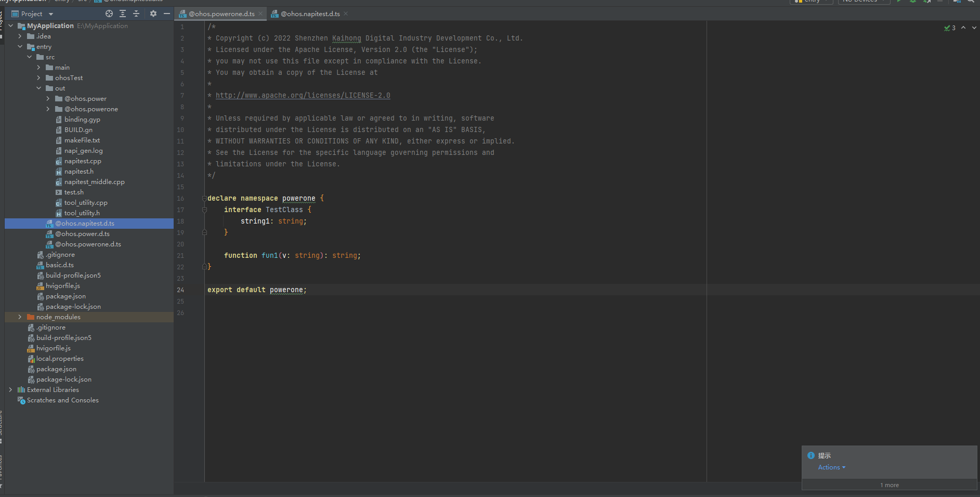Click the napitest.h header file icon
Viewport: 980px width, 497px height.
59,172
